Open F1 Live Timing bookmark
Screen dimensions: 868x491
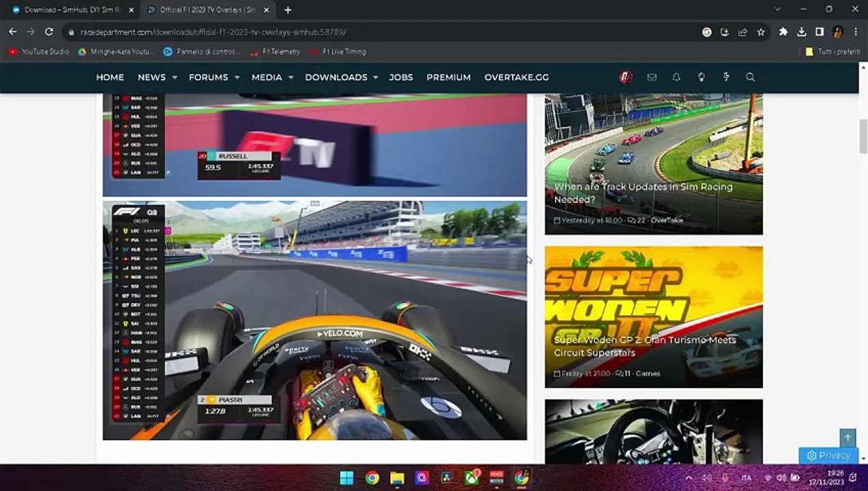point(338,52)
